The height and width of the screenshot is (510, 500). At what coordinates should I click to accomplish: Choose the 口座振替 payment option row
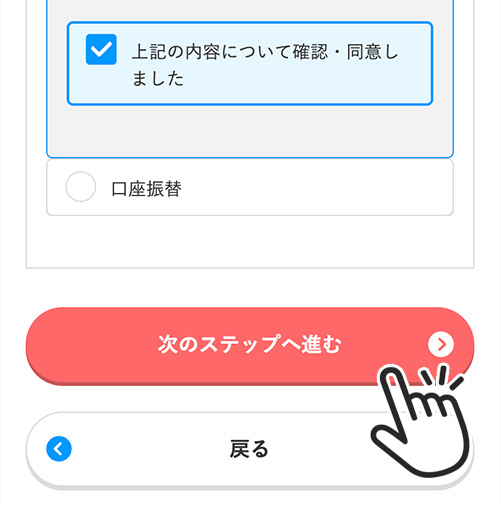[x=250, y=187]
